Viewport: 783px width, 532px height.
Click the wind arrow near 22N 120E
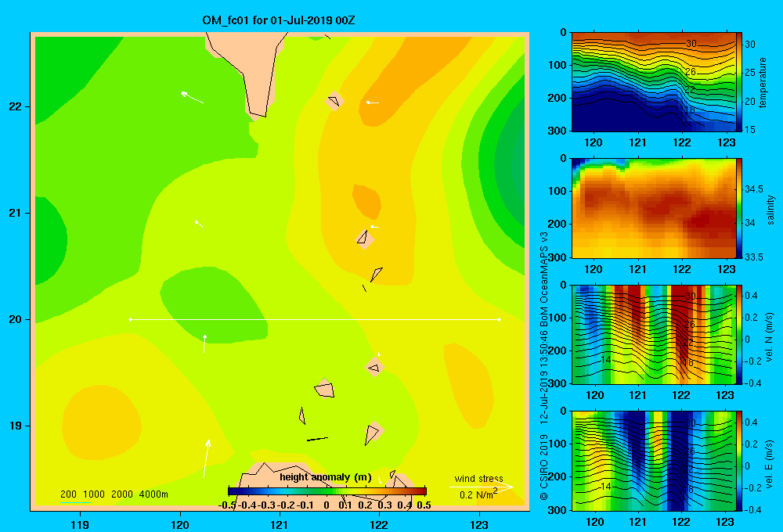[x=192, y=97]
